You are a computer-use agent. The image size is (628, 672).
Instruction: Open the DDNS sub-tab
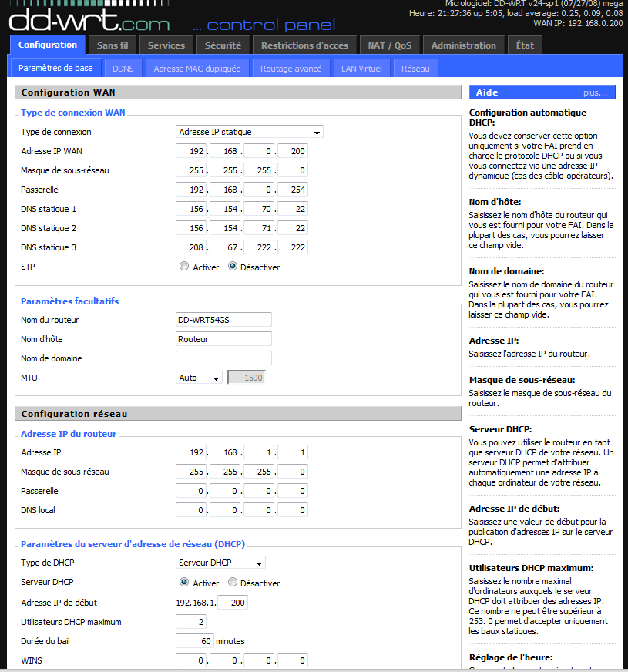tap(123, 69)
